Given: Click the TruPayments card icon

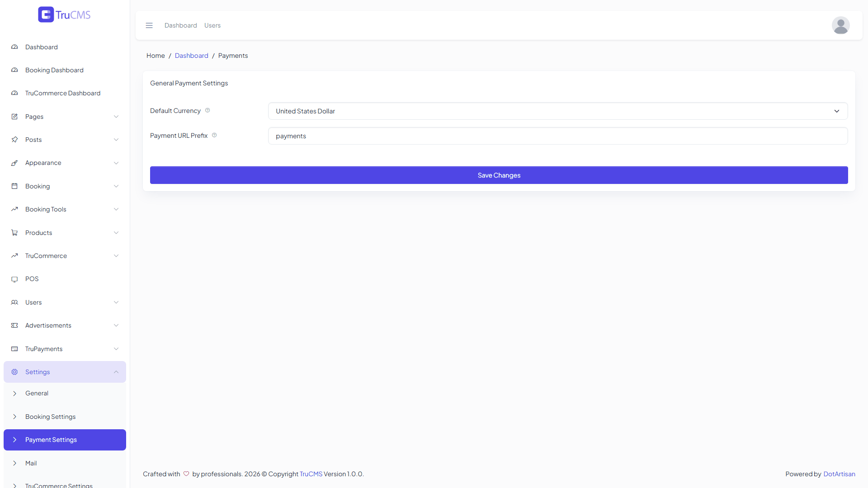Looking at the screenshot, I should pyautogui.click(x=14, y=349).
